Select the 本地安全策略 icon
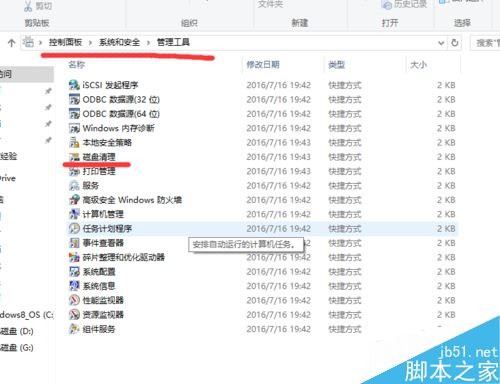500x384 pixels. point(74,142)
